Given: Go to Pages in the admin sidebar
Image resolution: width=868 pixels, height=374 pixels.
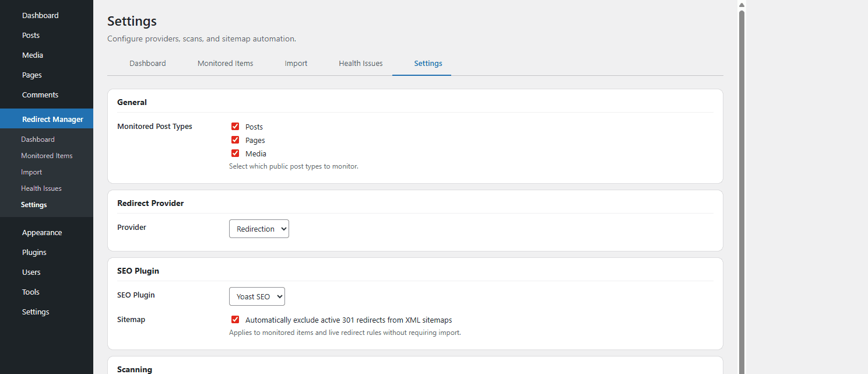Looking at the screenshot, I should [x=32, y=75].
